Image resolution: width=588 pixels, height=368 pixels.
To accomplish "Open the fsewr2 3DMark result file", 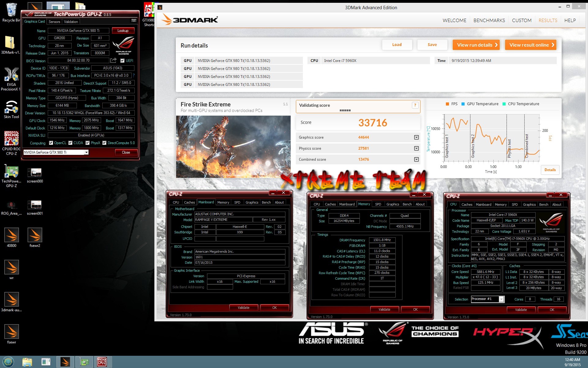I will (35, 238).
